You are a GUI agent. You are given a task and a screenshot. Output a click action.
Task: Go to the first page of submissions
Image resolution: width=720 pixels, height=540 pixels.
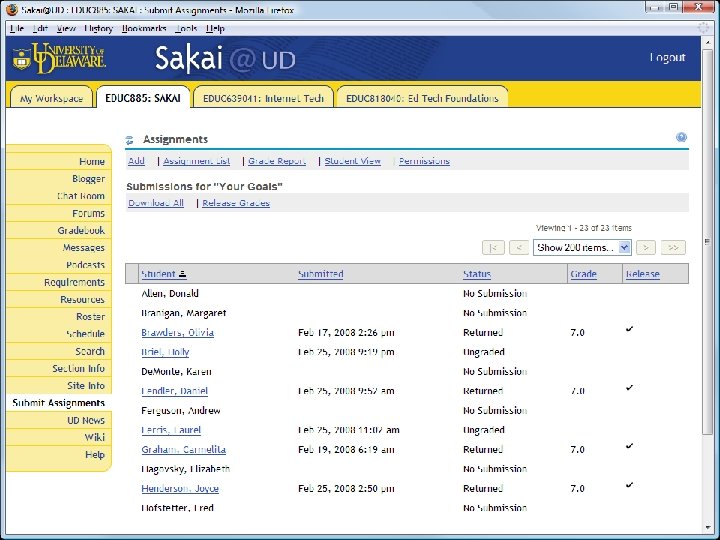493,248
